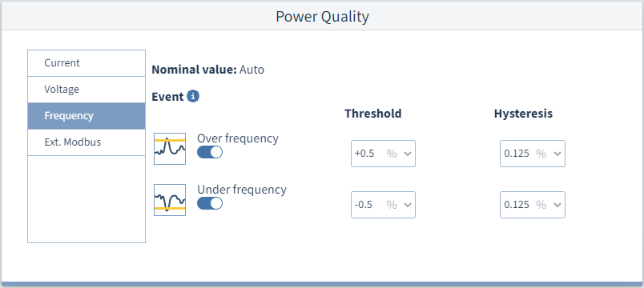Click the over frequency waveform icon
The image size is (644, 288).
(x=170, y=149)
